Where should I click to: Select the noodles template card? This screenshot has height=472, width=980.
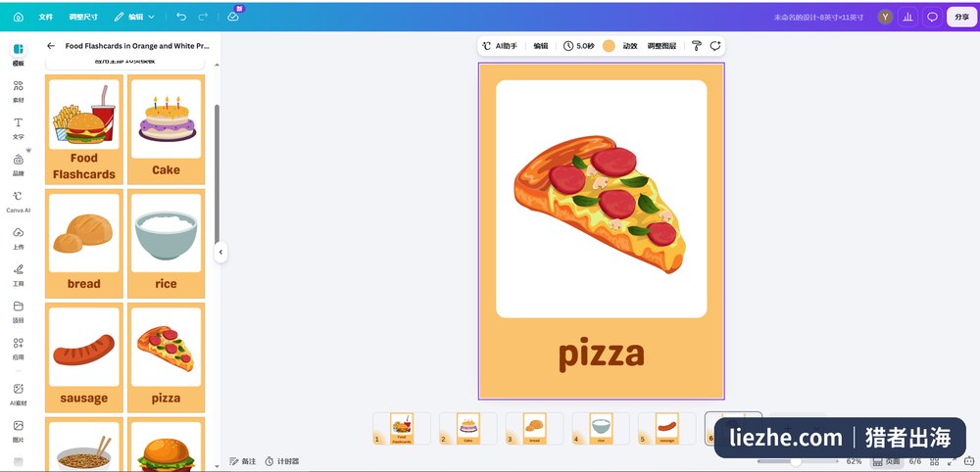tap(83, 444)
